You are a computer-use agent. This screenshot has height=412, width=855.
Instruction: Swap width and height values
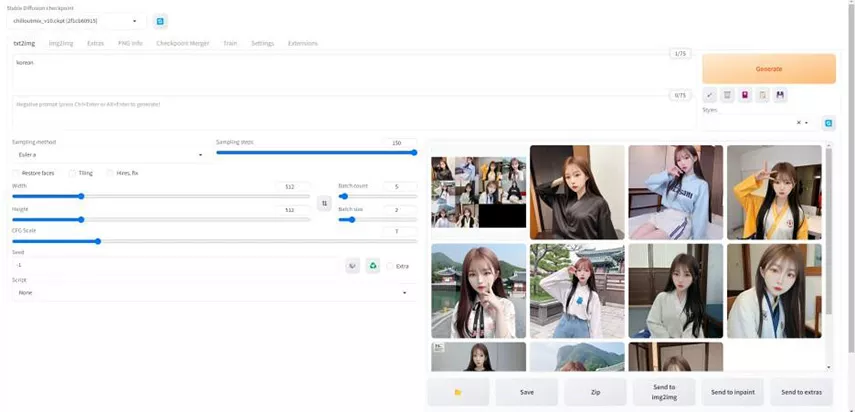[x=323, y=203]
